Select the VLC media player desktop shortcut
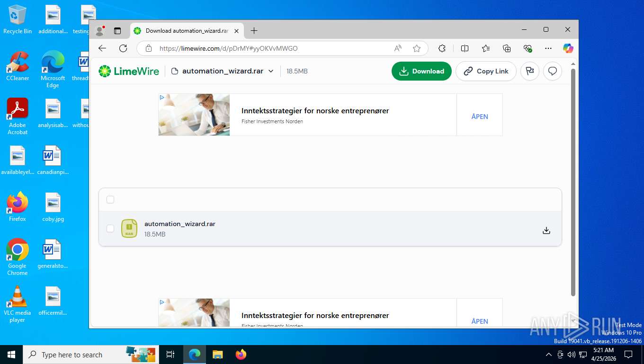The height and width of the screenshot is (364, 644). 18,304
